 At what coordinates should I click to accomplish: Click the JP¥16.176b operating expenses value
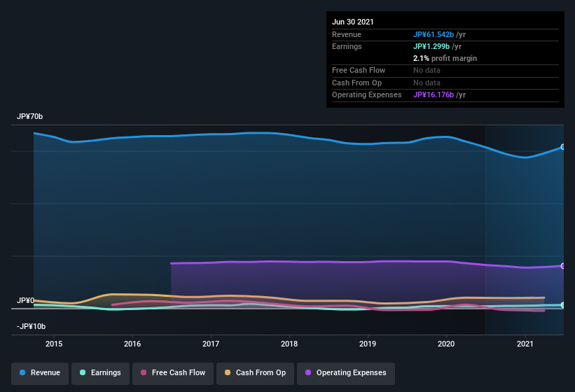coord(434,94)
